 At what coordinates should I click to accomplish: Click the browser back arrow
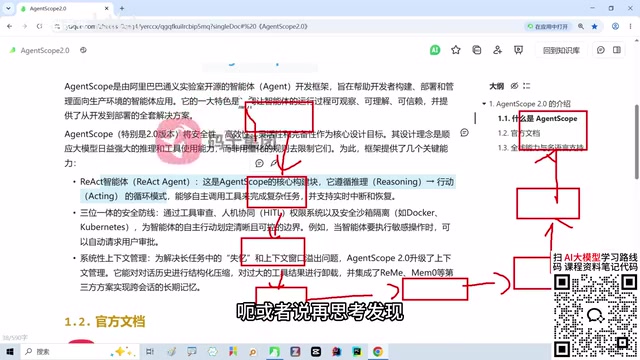click(x=9, y=26)
